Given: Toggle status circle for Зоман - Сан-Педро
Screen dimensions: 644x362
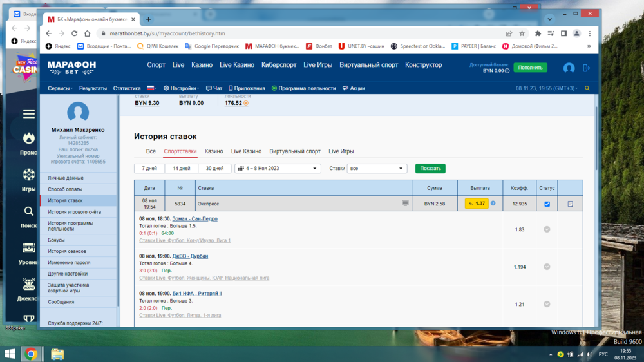Looking at the screenshot, I should pyautogui.click(x=547, y=229).
